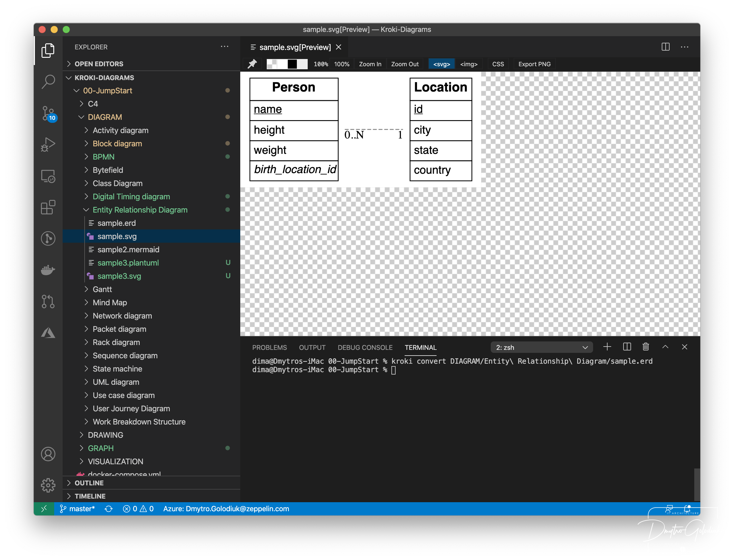
Task: Click the pin icon in SVG preview toolbar
Action: (252, 64)
